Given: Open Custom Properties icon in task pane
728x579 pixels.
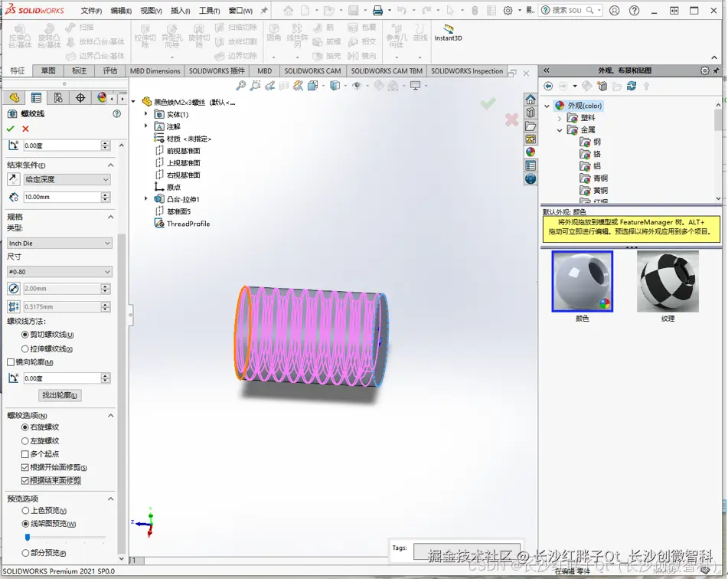Looking at the screenshot, I should click(530, 165).
